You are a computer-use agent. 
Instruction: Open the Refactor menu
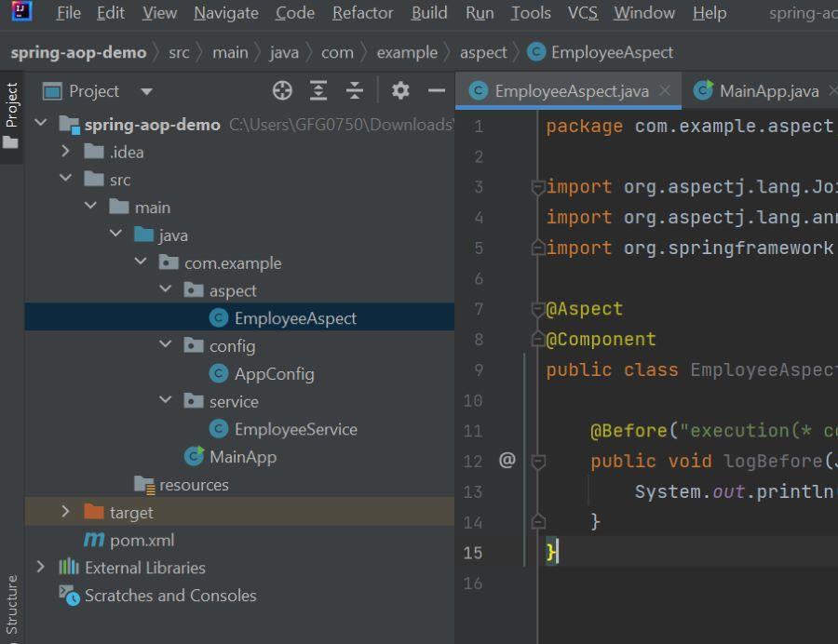[x=362, y=12]
